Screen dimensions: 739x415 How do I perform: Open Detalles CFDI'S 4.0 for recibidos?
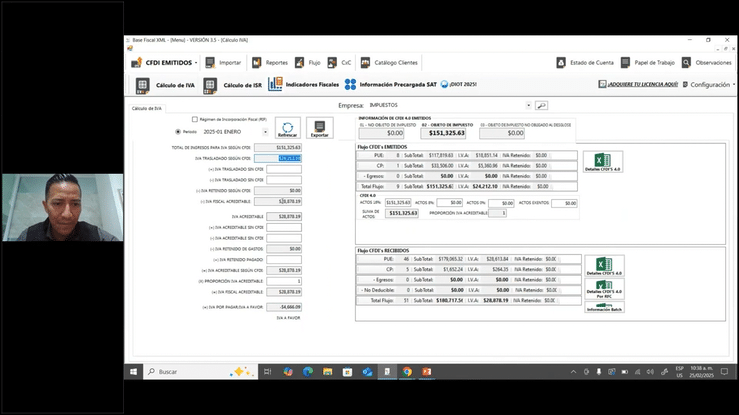(604, 266)
